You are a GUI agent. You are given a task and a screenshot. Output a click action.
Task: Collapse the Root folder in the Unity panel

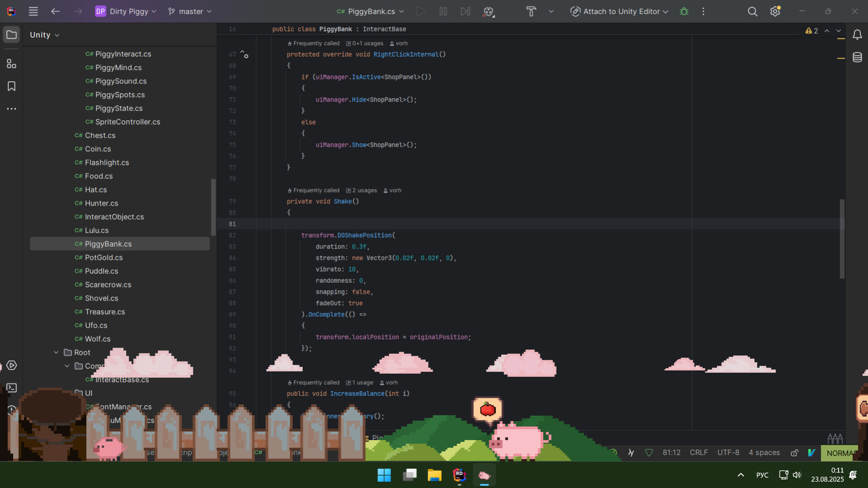click(56, 352)
